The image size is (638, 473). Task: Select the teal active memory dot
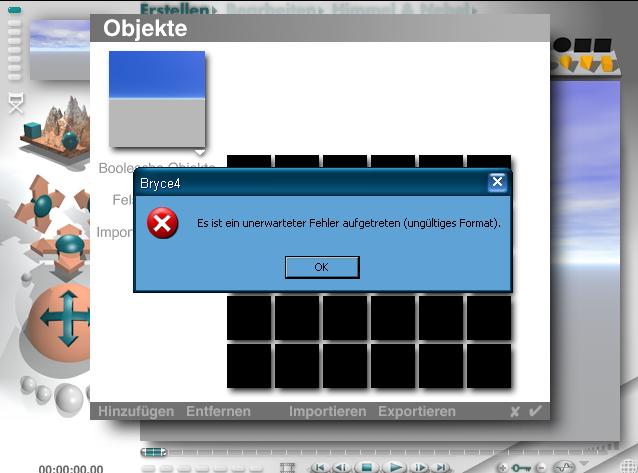pyautogui.click(x=15, y=10)
